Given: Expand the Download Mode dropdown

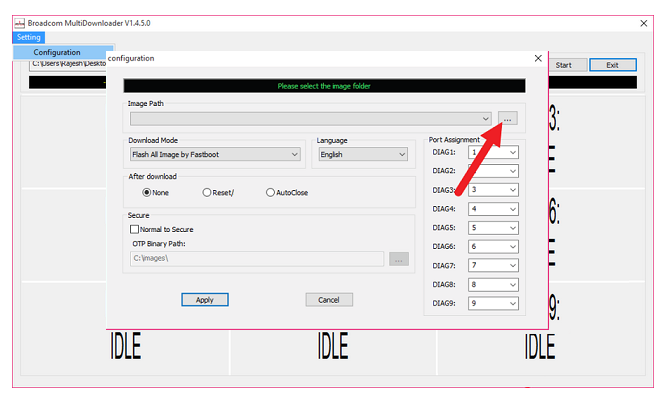Looking at the screenshot, I should coord(215,154).
